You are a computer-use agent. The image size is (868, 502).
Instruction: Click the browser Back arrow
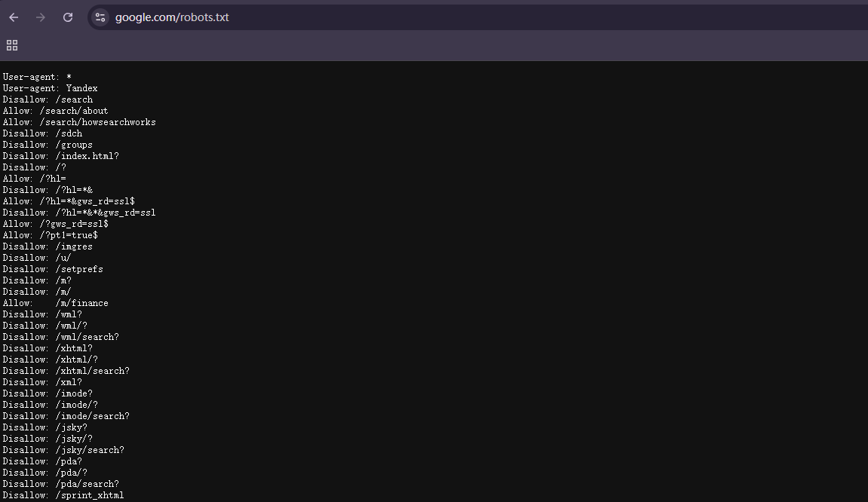coord(14,17)
